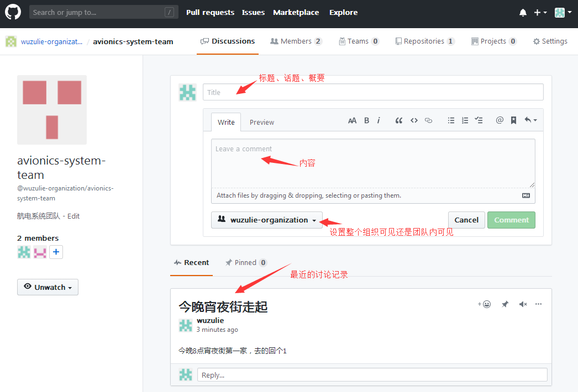Click the 今晚宵夜街走起 discussion title

pos(223,306)
